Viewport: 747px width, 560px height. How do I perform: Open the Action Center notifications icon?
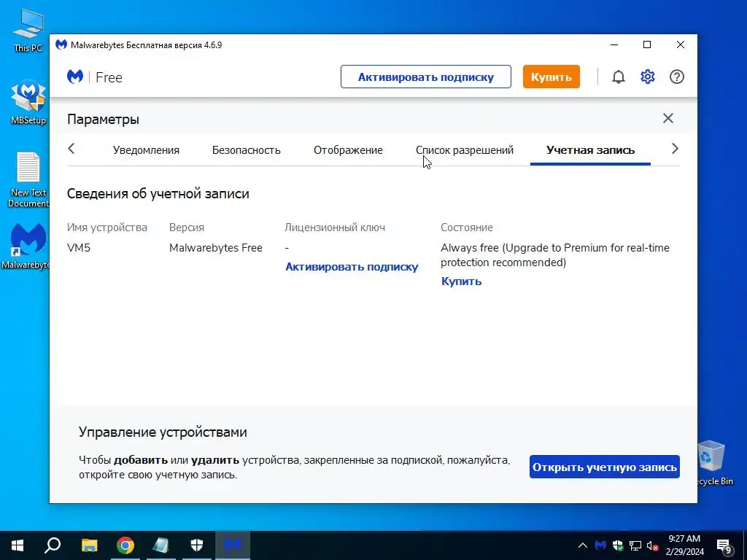pyautogui.click(x=724, y=545)
